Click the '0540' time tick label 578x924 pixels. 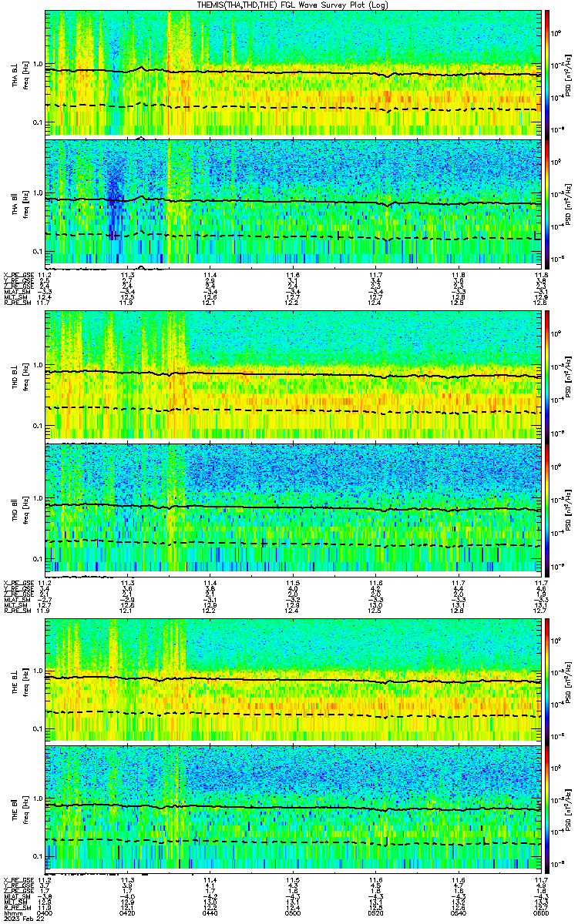pyautogui.click(x=459, y=912)
